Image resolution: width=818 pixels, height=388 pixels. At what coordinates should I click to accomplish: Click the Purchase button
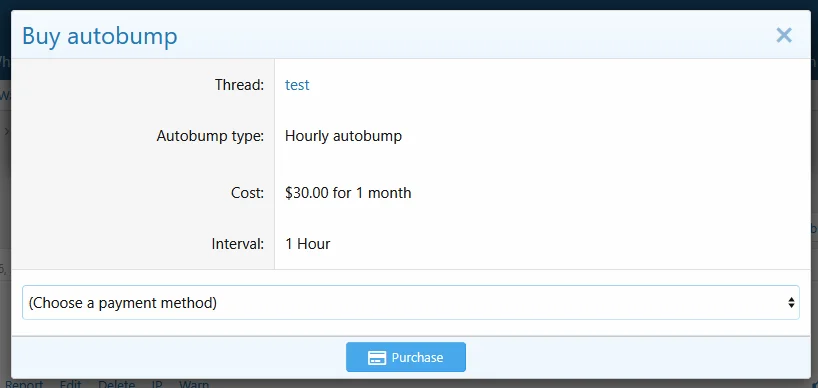pos(406,357)
